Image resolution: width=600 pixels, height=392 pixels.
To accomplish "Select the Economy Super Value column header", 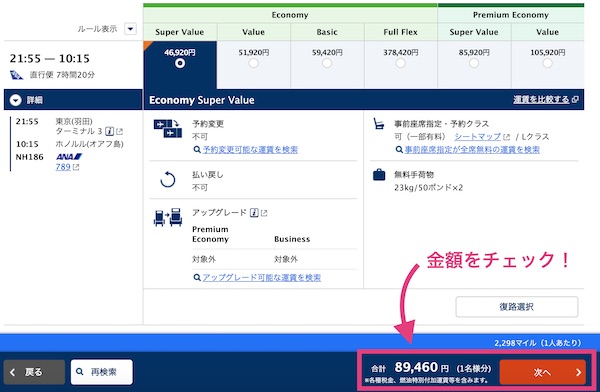I will [180, 32].
